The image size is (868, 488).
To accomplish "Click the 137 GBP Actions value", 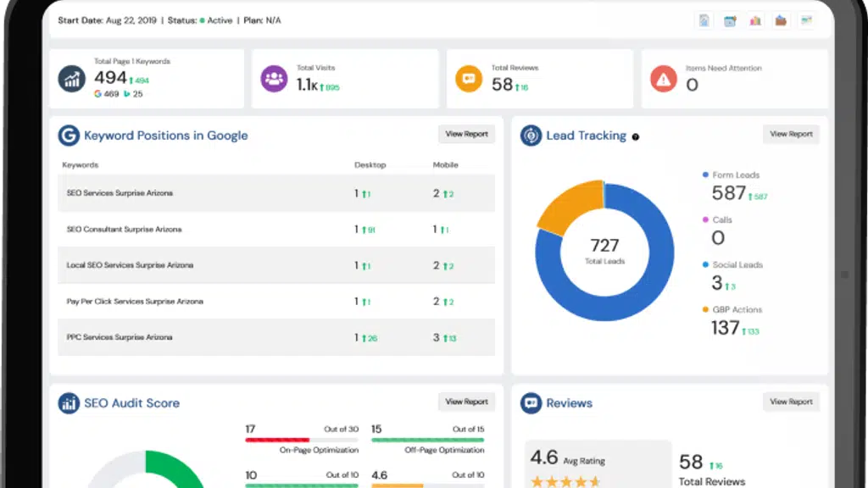I will [726, 328].
